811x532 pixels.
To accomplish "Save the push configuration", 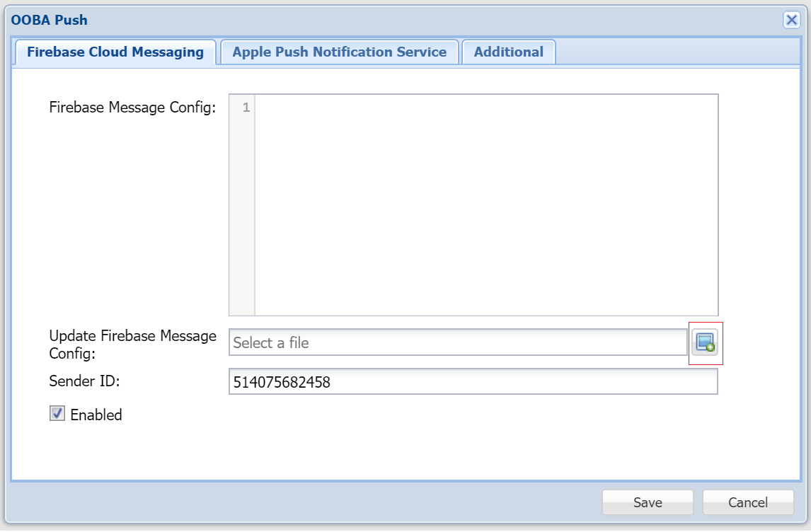I will (x=648, y=503).
